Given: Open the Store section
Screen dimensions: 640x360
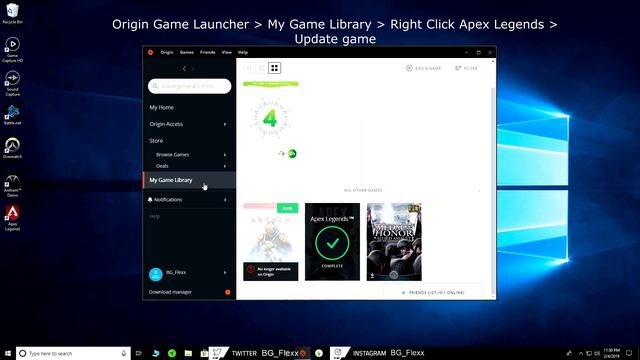Looking at the screenshot, I should point(156,140).
